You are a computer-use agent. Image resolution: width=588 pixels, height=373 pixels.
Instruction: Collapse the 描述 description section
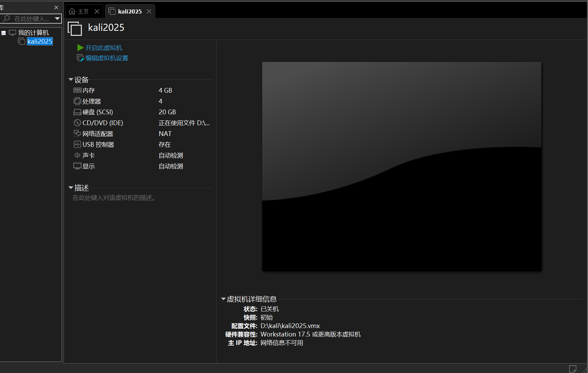pyautogui.click(x=71, y=187)
